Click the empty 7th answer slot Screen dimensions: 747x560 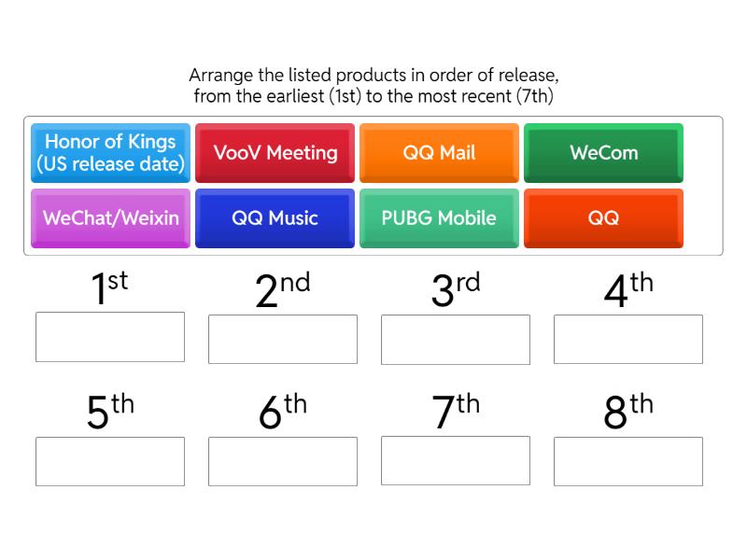[455, 460]
